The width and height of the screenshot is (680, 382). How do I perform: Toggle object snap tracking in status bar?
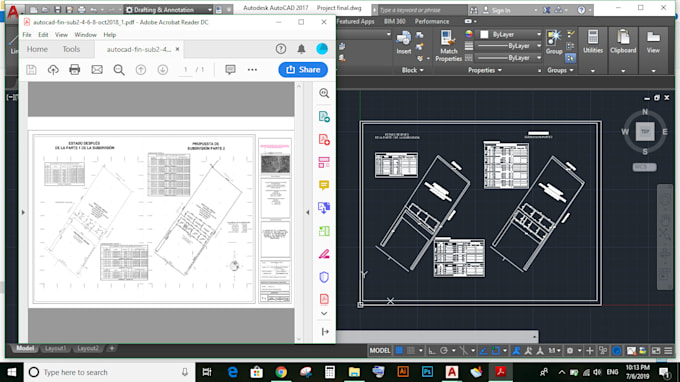point(483,350)
